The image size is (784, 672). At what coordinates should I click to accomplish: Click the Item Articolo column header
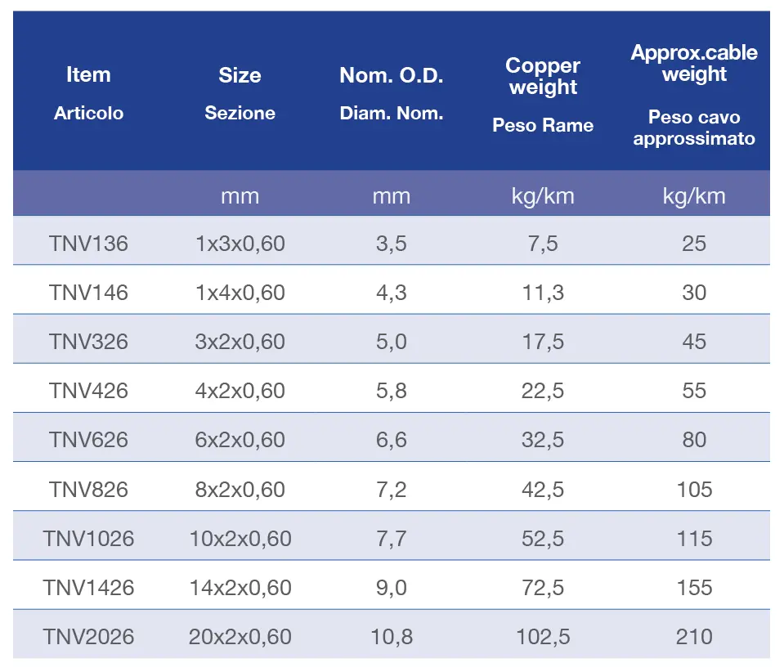tap(88, 93)
